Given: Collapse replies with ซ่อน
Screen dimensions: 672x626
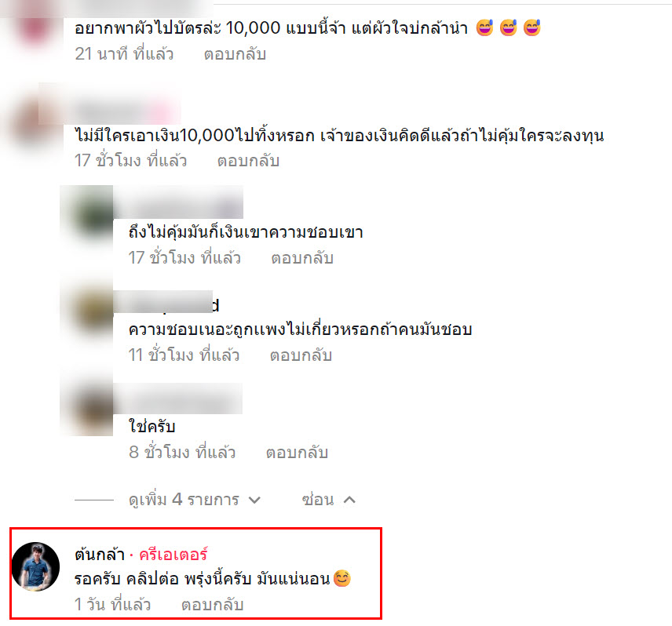Looking at the screenshot, I should point(318,500).
